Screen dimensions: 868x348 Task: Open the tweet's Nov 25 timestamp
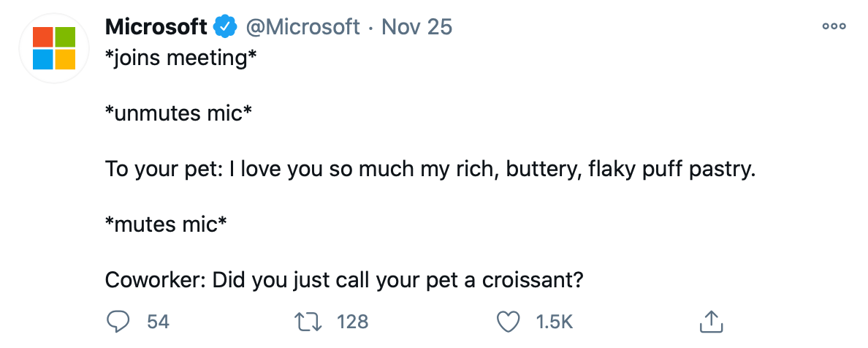coord(417,27)
